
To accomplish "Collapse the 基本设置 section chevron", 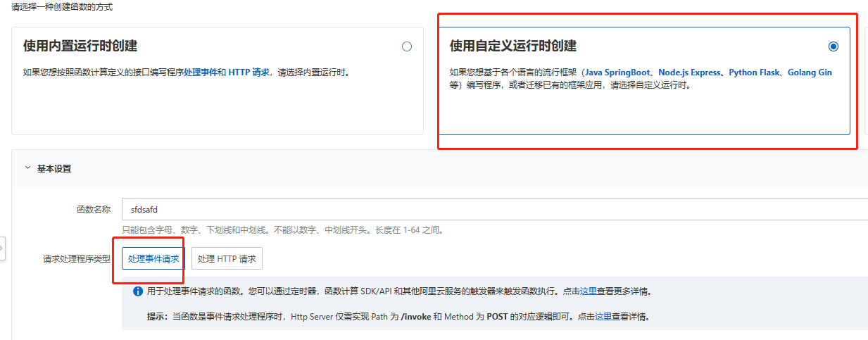I will pos(27,168).
